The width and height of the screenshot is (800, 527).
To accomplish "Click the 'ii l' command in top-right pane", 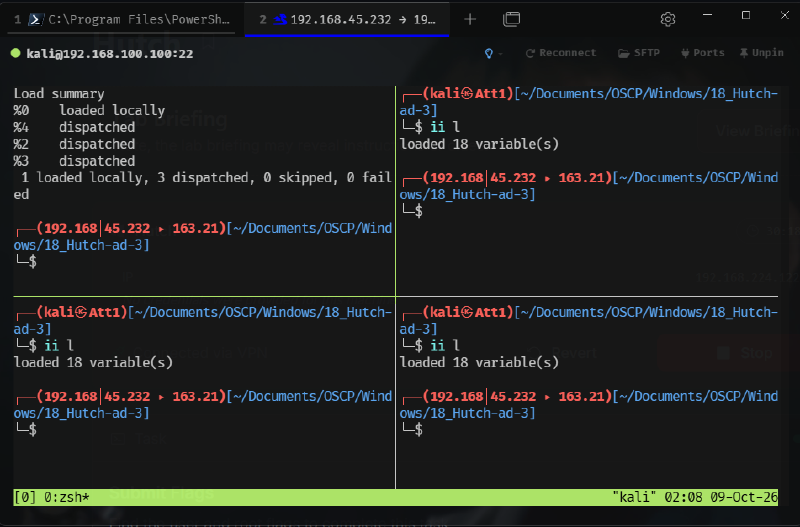I will (x=445, y=127).
